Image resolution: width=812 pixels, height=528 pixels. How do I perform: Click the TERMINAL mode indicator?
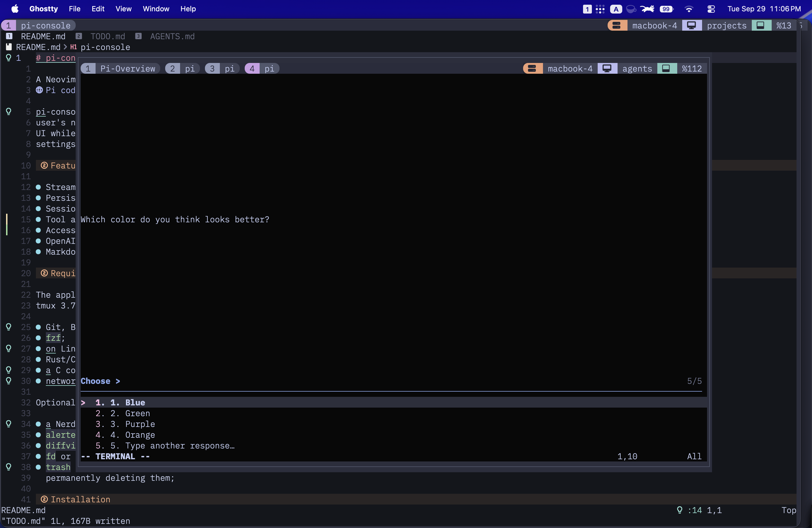click(115, 456)
